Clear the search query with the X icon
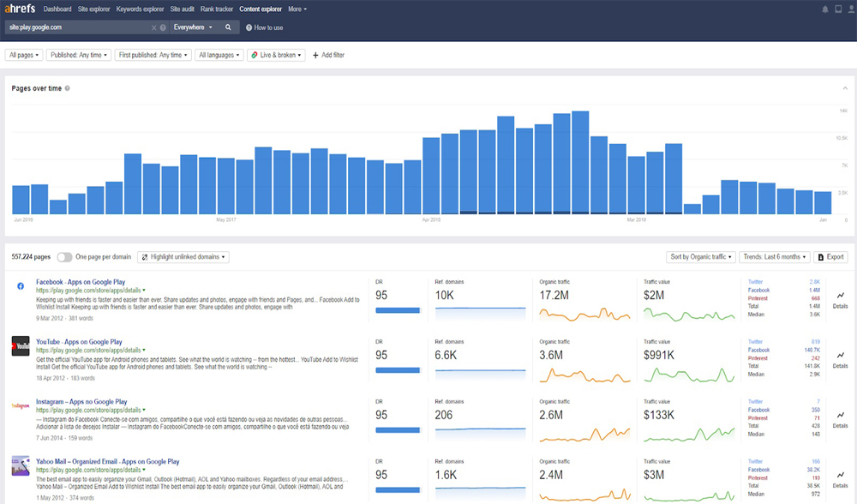This screenshot has height=504, width=857. (x=153, y=27)
